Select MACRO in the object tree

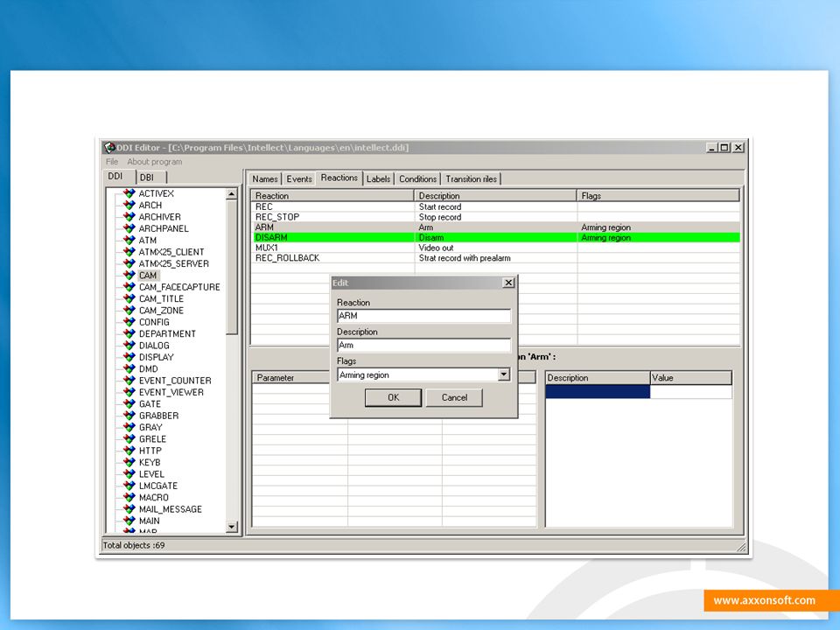(154, 497)
